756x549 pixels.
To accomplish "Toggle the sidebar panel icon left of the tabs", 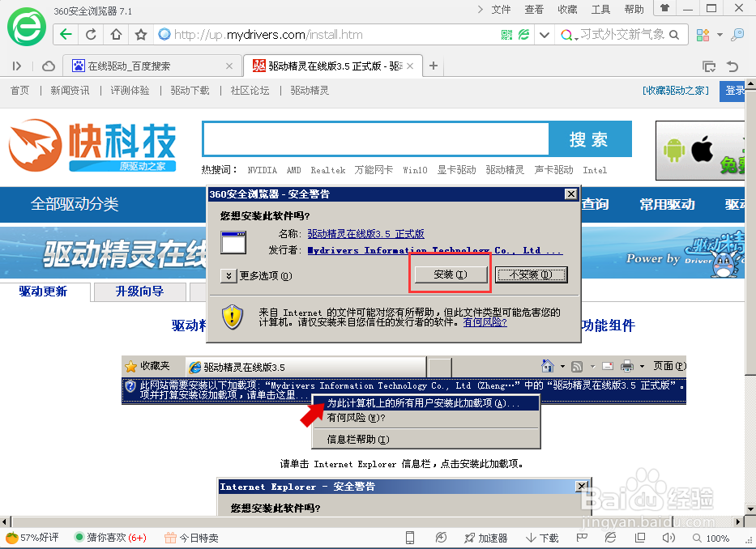I will [x=17, y=66].
